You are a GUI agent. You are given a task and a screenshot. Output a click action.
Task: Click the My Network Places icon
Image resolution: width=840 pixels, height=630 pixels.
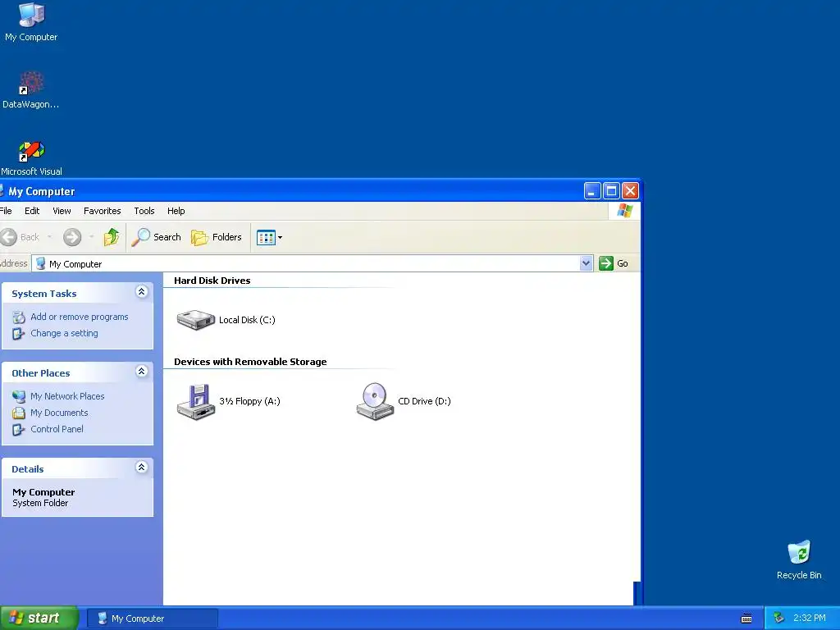pos(19,396)
